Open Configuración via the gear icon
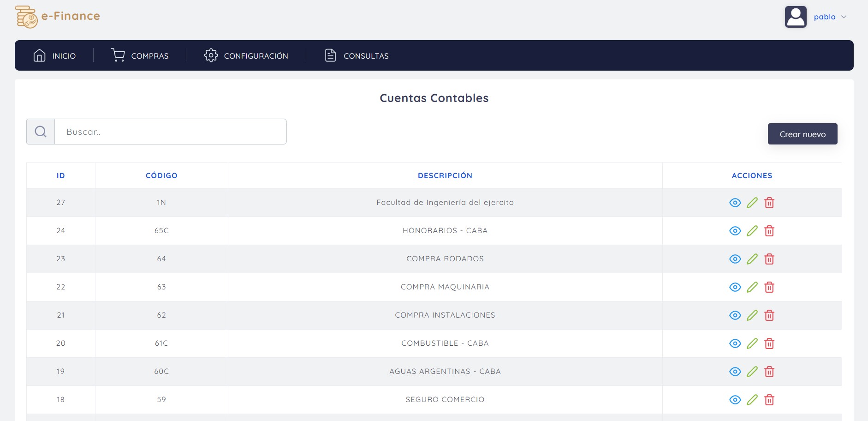Screen dimensions: 868x421 pos(211,55)
